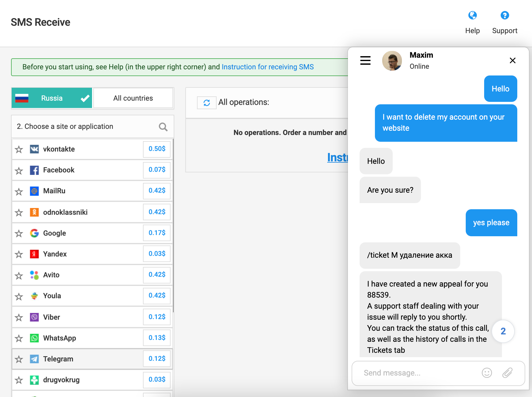The width and height of the screenshot is (532, 397).
Task: Open Help from the top bar
Action: pyautogui.click(x=472, y=22)
